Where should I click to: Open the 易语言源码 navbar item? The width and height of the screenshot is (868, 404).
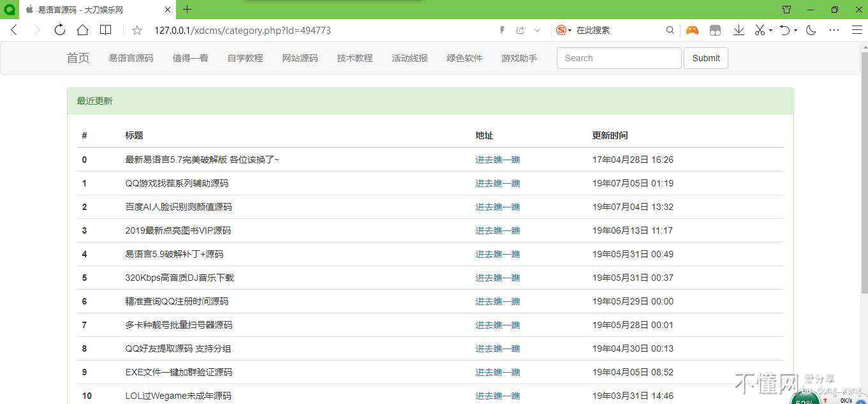(131, 58)
